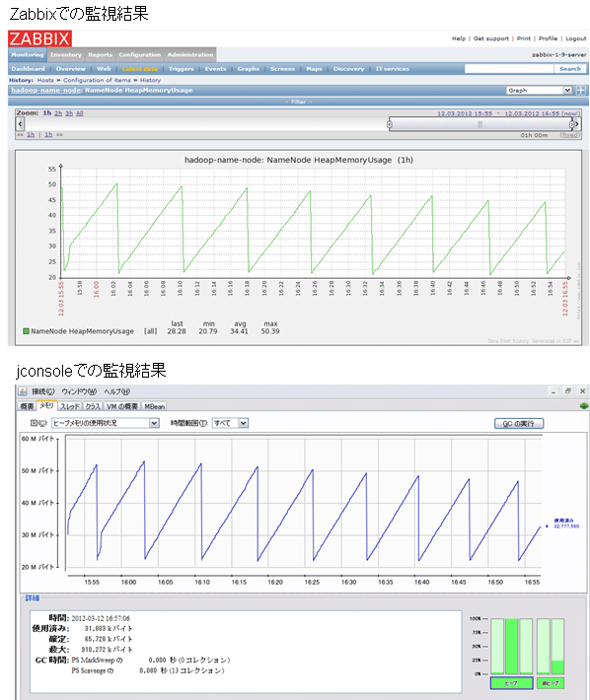Set zoom to All
This screenshot has width=590, height=700.
pos(80,113)
